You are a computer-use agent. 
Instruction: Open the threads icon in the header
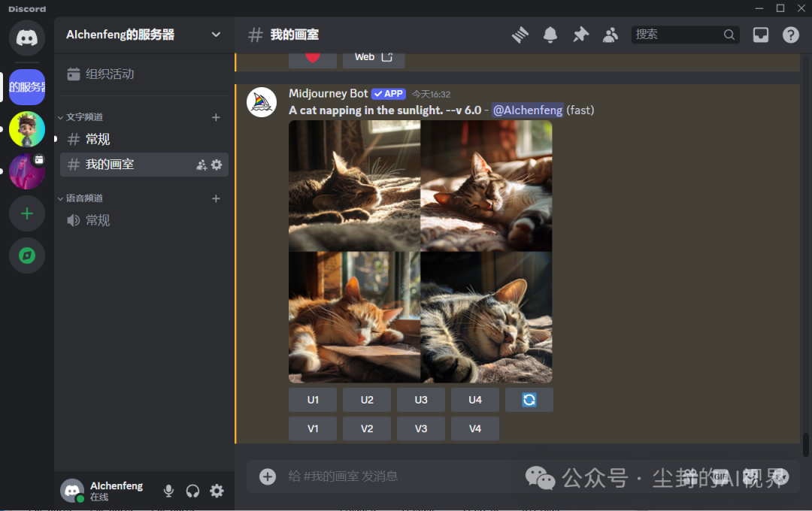click(x=520, y=35)
